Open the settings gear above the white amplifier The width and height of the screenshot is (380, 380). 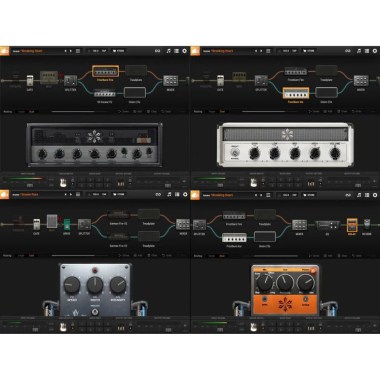(x=375, y=51)
